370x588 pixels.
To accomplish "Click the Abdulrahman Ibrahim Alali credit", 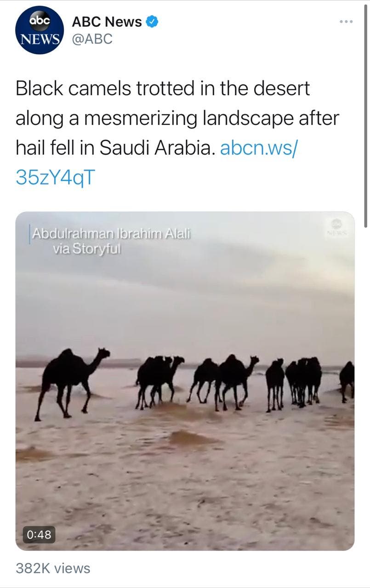I will pyautogui.click(x=111, y=234).
